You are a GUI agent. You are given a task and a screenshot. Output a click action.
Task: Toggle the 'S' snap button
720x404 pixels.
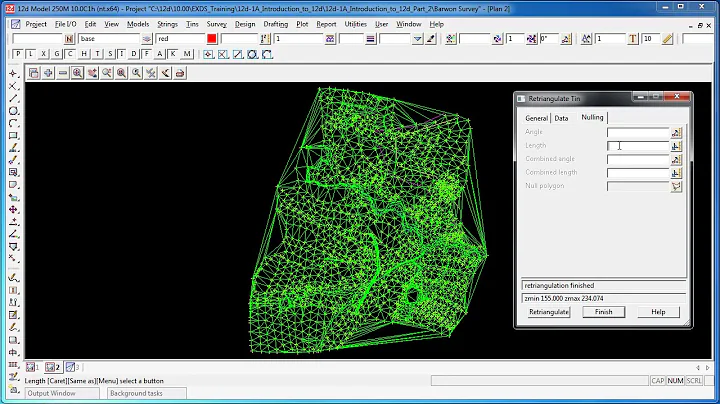click(x=110, y=54)
